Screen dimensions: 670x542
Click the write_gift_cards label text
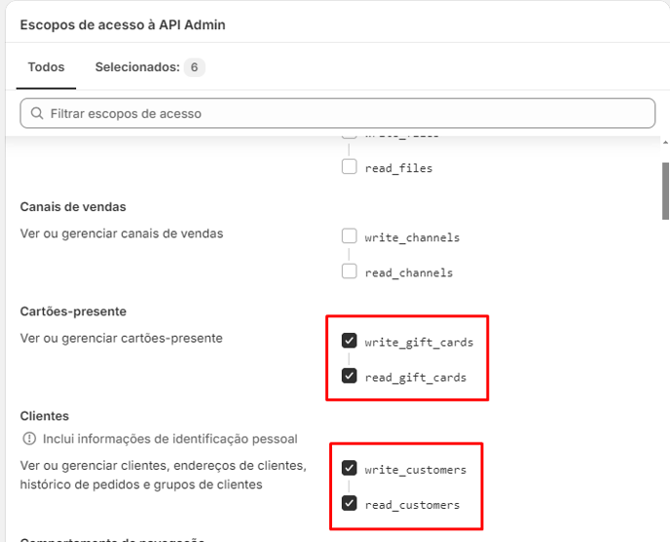coord(419,343)
